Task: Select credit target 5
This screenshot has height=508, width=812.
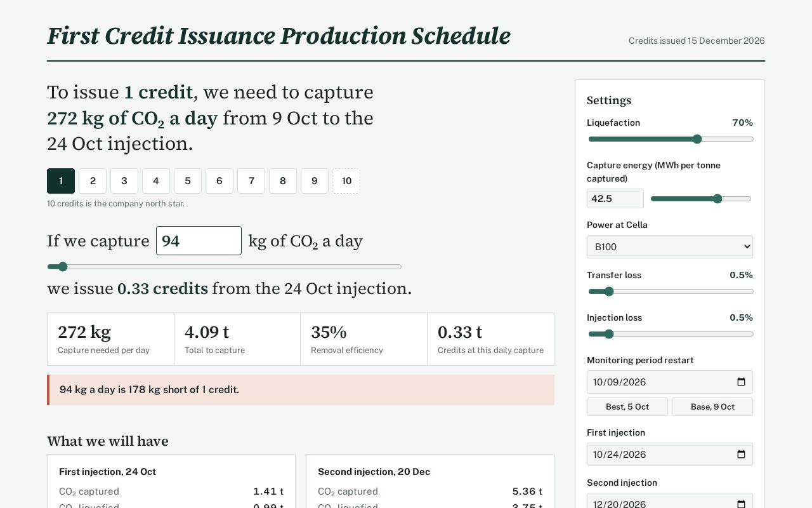Action: pos(188,181)
